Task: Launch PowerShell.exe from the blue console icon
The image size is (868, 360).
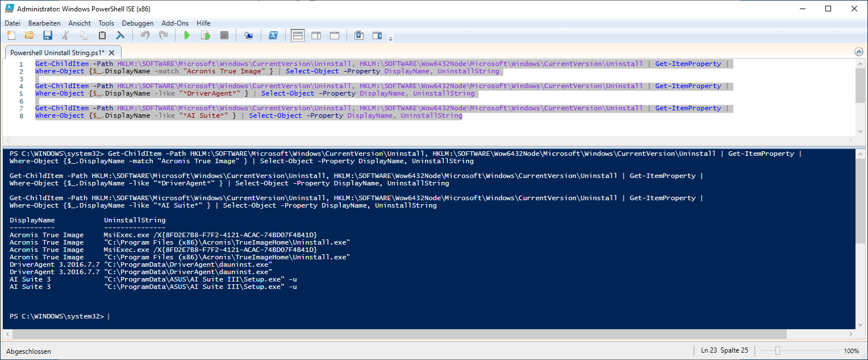Action: [x=273, y=36]
